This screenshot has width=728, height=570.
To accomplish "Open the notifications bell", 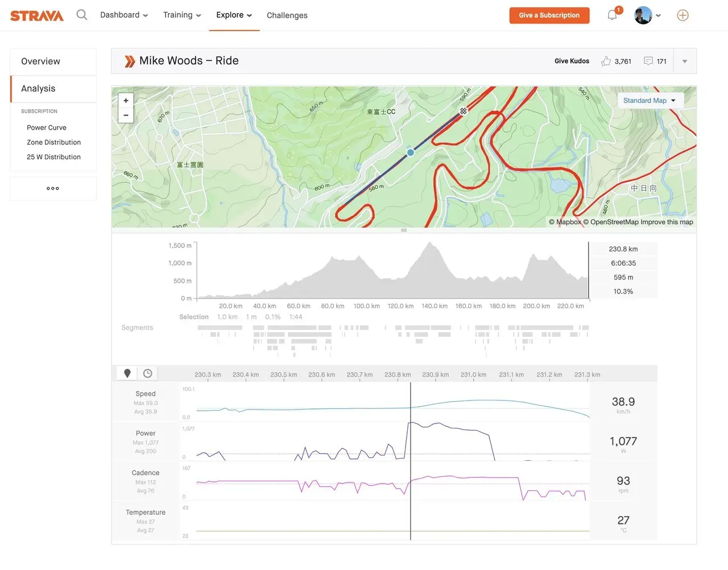I will 613,15.
